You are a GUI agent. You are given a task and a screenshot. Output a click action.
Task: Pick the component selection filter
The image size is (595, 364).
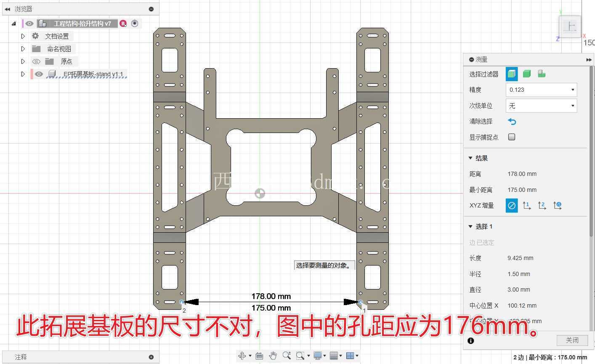[x=542, y=74]
